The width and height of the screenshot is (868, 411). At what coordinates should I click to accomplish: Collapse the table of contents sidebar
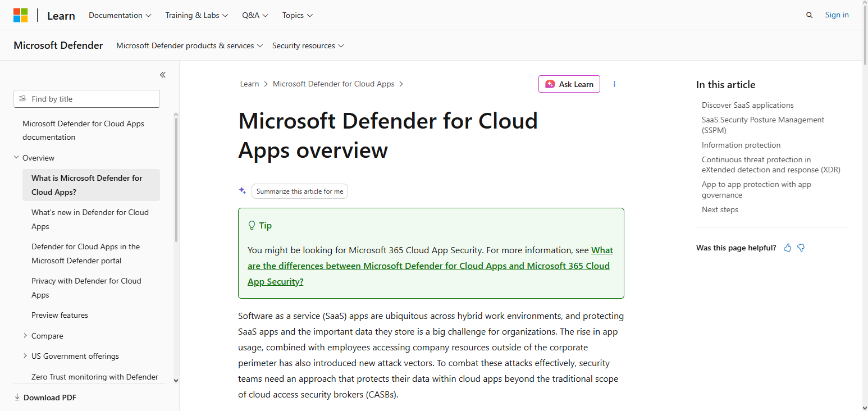point(162,75)
